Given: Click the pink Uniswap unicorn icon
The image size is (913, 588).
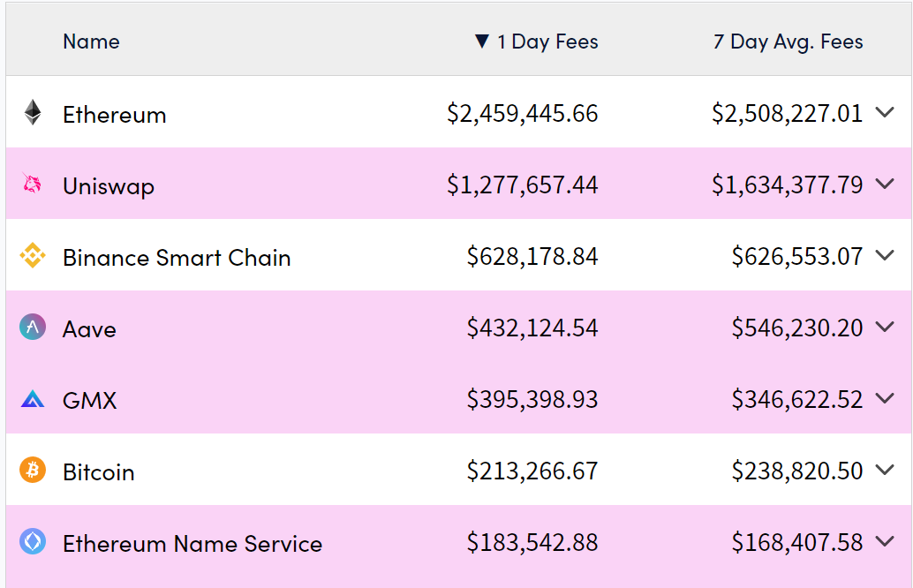Looking at the screenshot, I should [33, 184].
